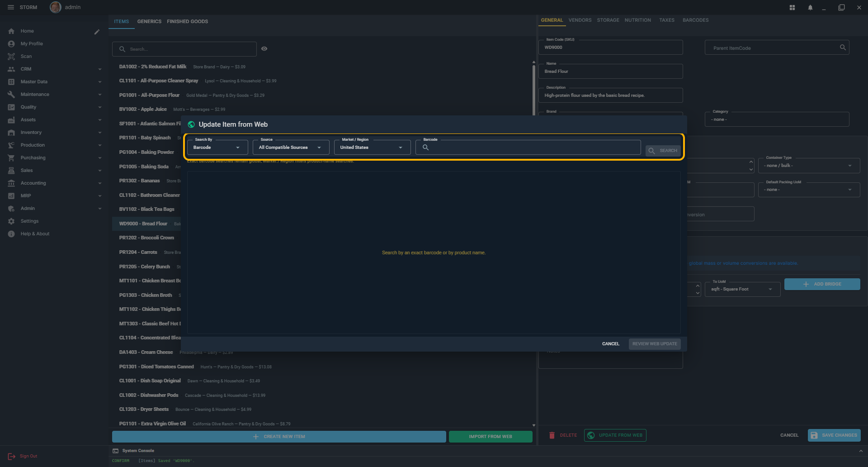Expand the Inventory sidebar section

click(x=100, y=133)
